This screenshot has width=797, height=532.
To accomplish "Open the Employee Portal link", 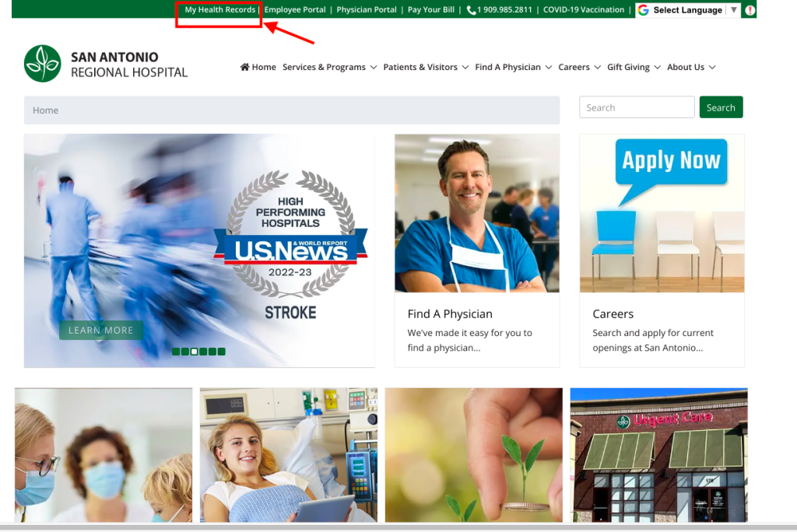I will click(x=295, y=9).
